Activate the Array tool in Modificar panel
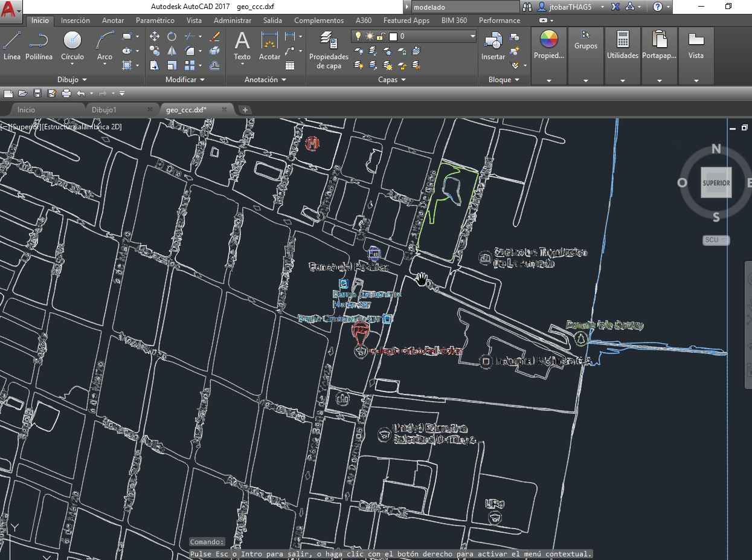The image size is (752, 560). coord(189,65)
